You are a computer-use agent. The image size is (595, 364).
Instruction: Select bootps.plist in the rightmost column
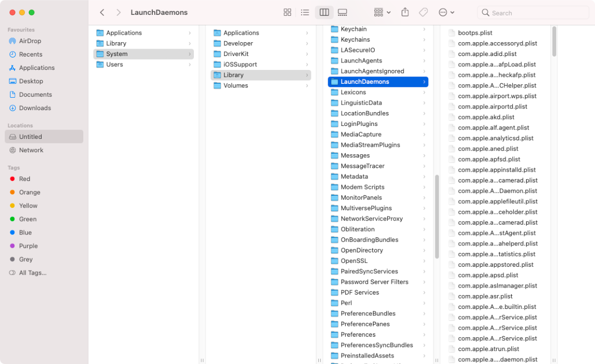coord(475,33)
